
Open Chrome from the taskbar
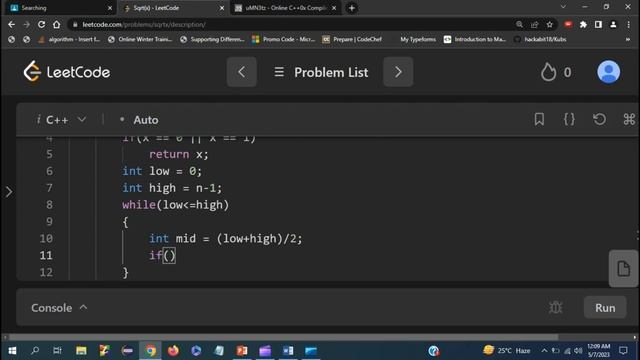point(151,351)
